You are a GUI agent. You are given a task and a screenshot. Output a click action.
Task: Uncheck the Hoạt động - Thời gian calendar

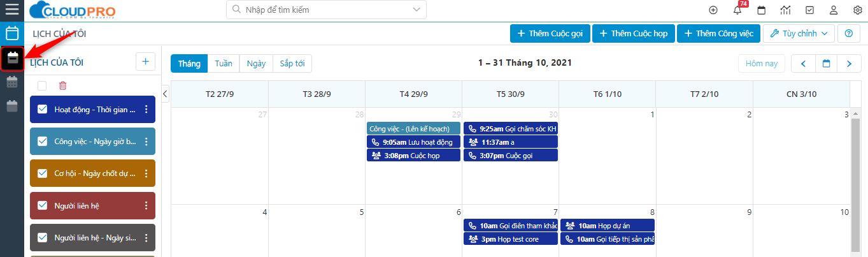(43, 110)
